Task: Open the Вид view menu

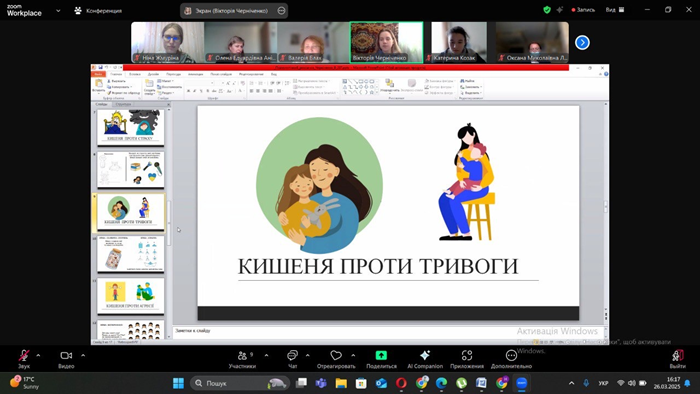Action: point(615,10)
